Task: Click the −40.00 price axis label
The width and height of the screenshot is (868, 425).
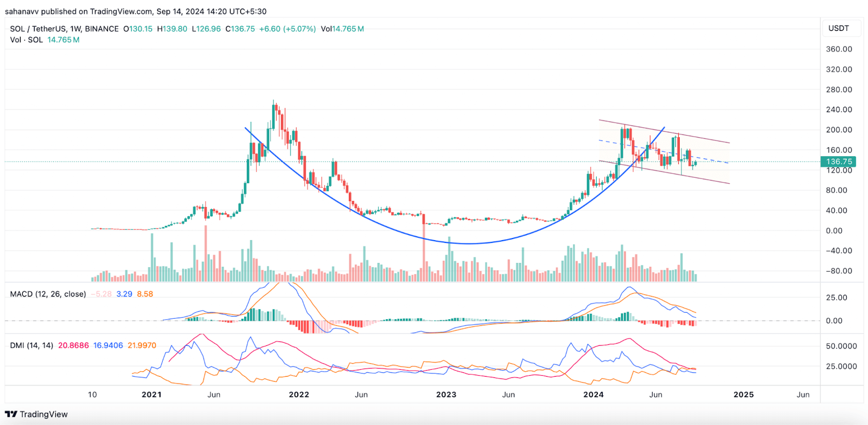Action: [839, 250]
